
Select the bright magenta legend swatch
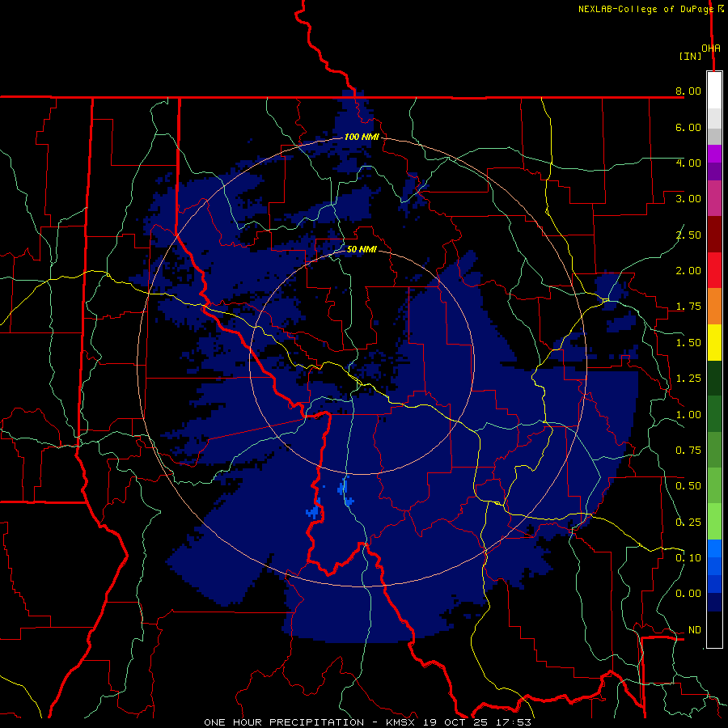(x=714, y=154)
